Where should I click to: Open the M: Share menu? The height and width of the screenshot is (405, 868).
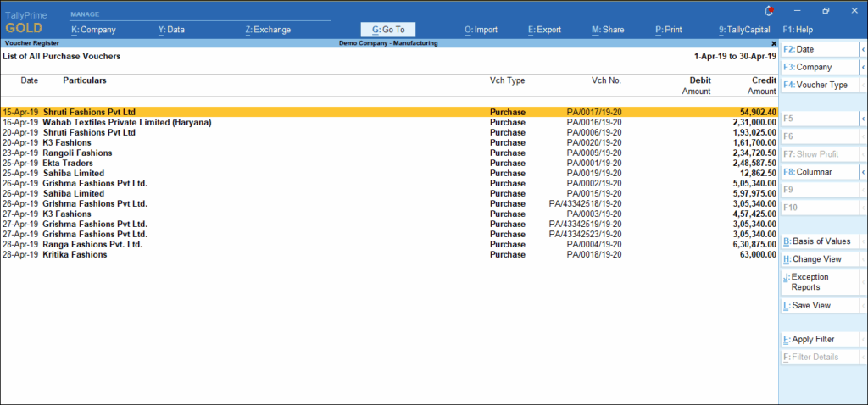608,30
